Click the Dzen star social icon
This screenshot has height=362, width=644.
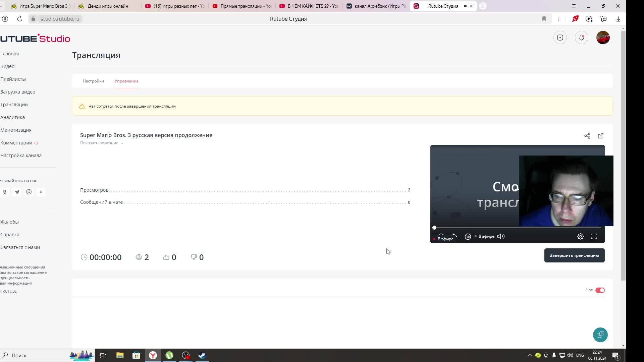point(41,192)
